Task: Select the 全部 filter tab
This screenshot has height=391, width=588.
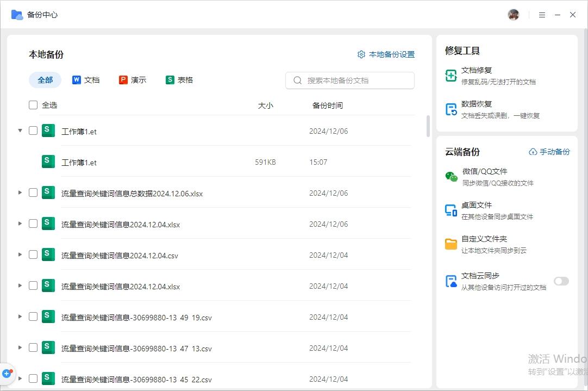Action: click(x=45, y=80)
